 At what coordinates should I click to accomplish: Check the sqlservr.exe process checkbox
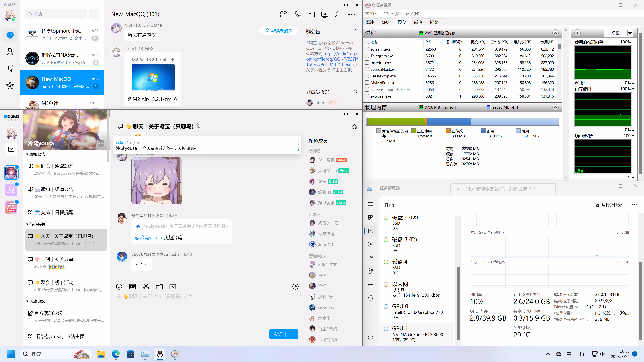pos(367,49)
